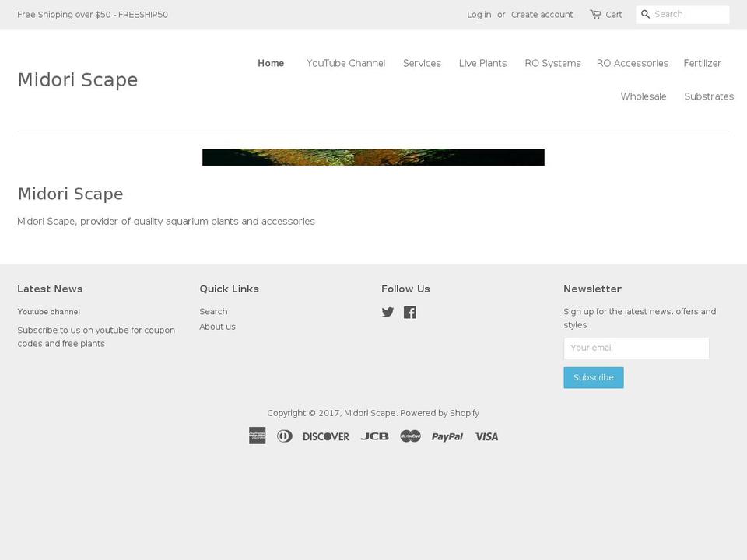Click the Powered by Shopify link

click(439, 413)
